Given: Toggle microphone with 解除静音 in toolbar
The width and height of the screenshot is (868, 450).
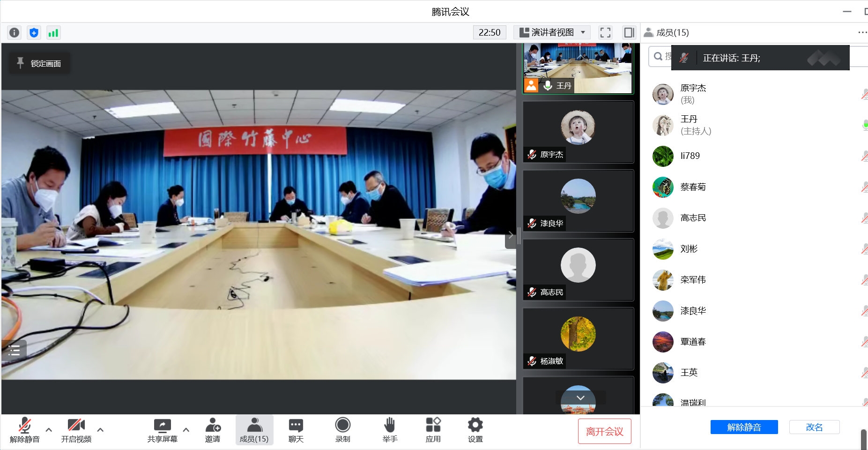Looking at the screenshot, I should tap(24, 430).
